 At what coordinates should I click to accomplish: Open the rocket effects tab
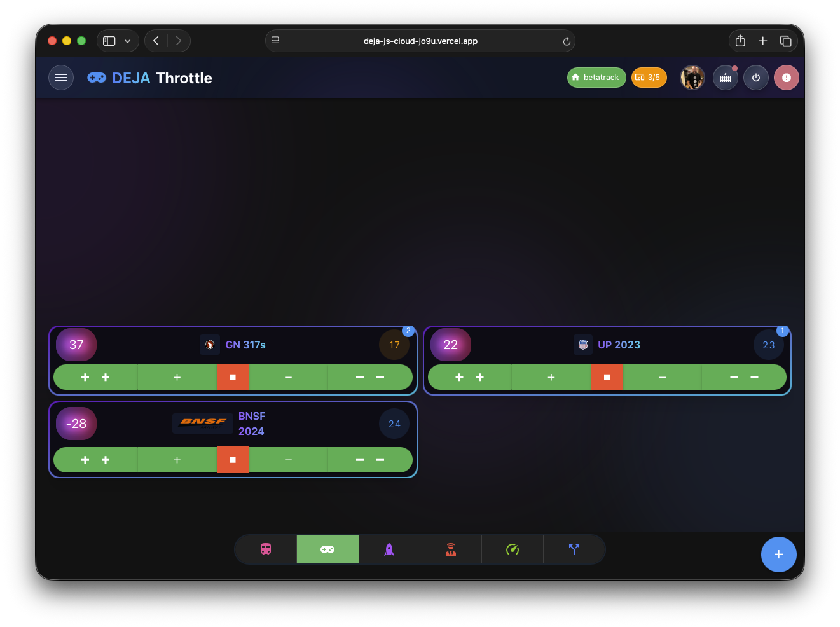[389, 549]
